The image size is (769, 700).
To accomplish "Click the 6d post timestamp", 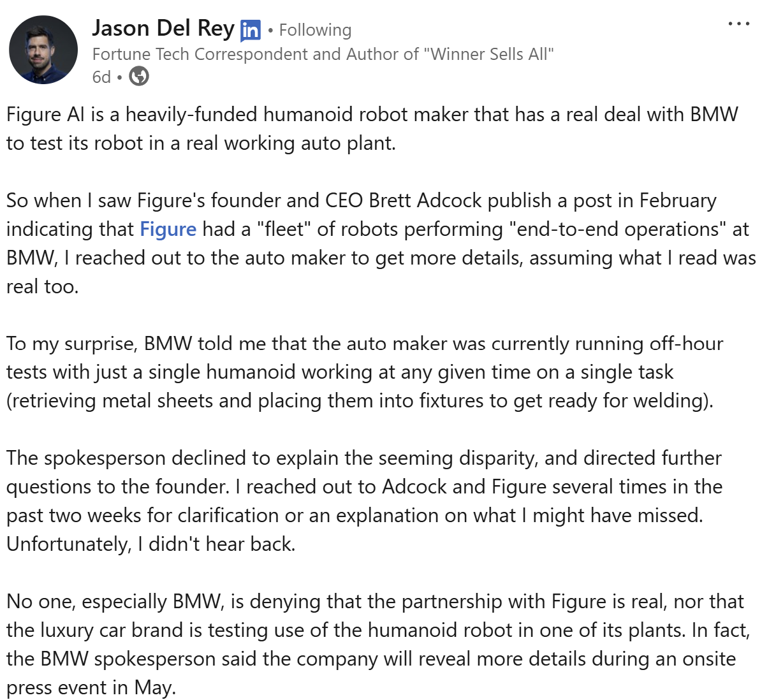I will (x=101, y=77).
